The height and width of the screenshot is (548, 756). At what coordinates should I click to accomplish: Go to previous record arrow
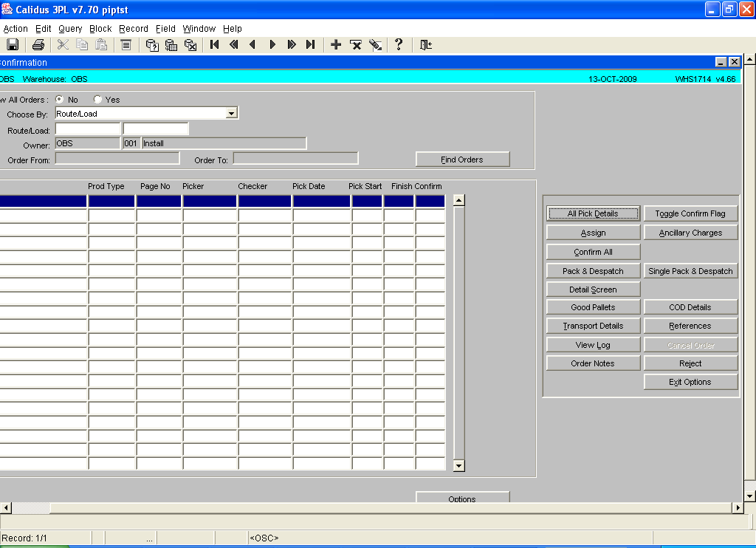252,45
